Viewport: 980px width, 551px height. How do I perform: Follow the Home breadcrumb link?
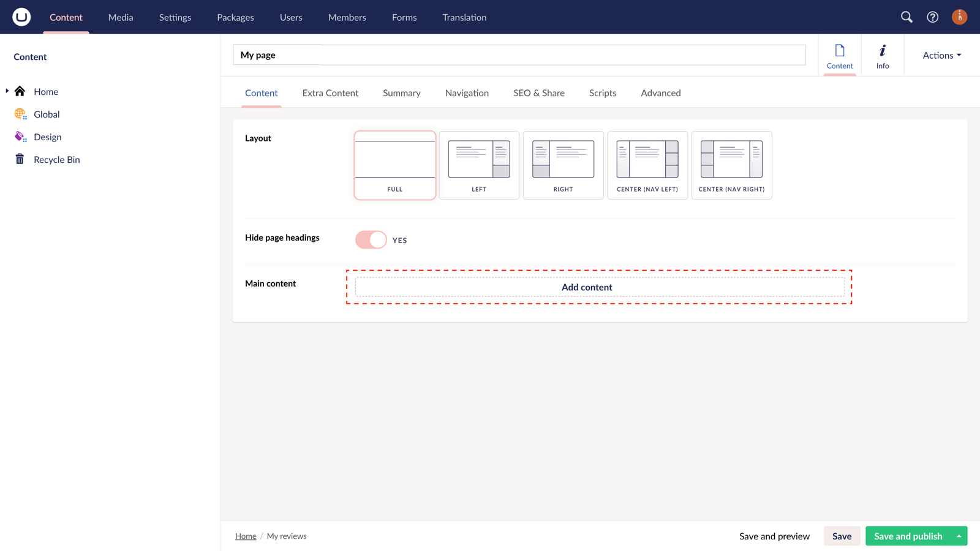tap(246, 536)
